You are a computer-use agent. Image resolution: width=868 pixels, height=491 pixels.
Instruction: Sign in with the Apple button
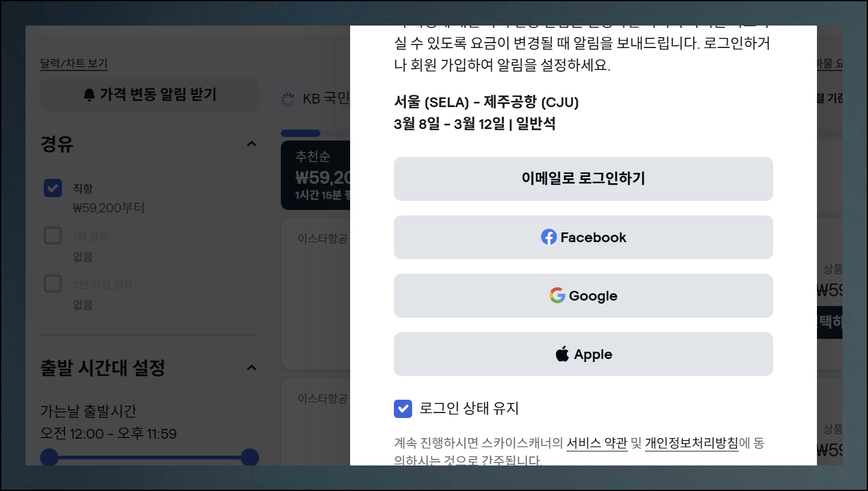point(583,354)
